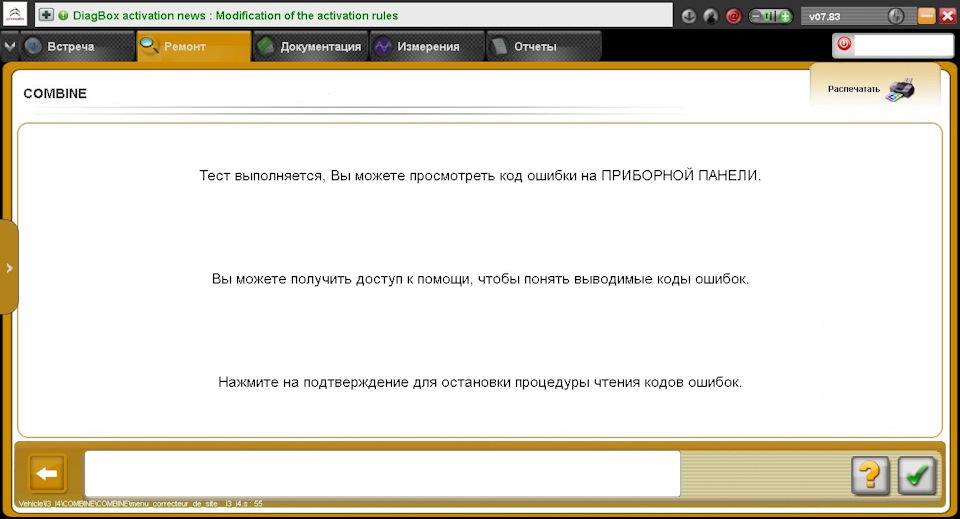The height and width of the screenshot is (519, 960).
Task: Click the bottom message text field
Action: pos(382,474)
